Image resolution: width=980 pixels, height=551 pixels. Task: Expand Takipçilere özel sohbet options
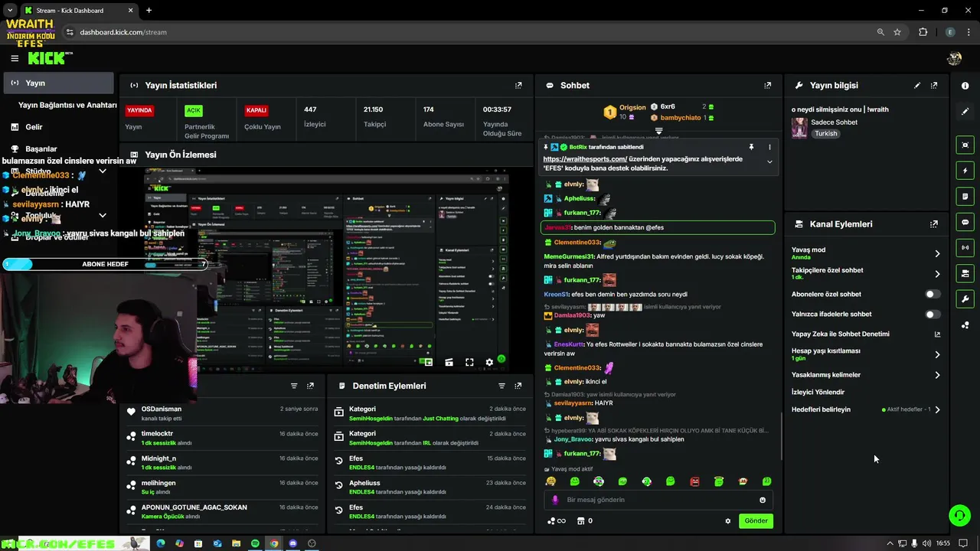coord(937,274)
